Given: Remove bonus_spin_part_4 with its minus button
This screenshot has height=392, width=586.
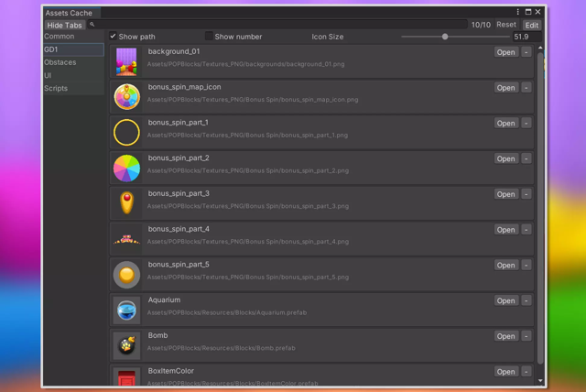Looking at the screenshot, I should (526, 230).
